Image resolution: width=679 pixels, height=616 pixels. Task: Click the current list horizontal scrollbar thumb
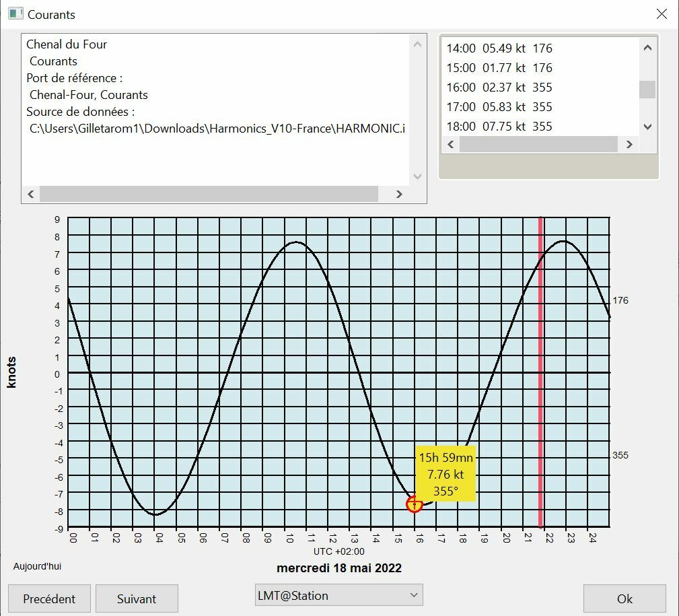tap(538, 144)
